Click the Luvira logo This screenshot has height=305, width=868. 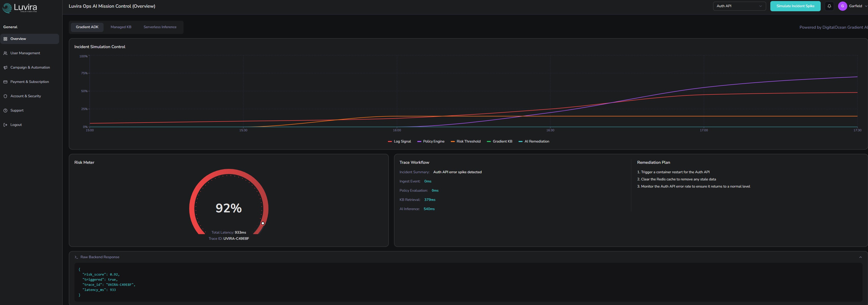(x=19, y=8)
